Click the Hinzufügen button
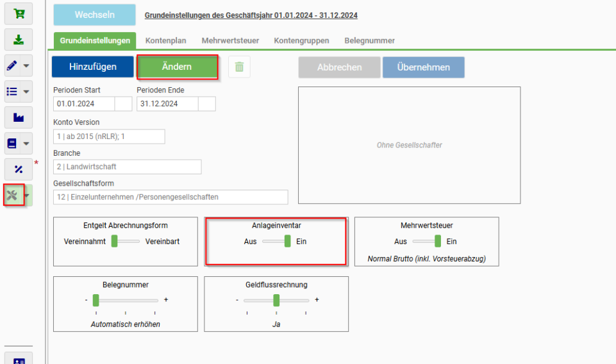The width and height of the screenshot is (616, 364). coord(93,67)
